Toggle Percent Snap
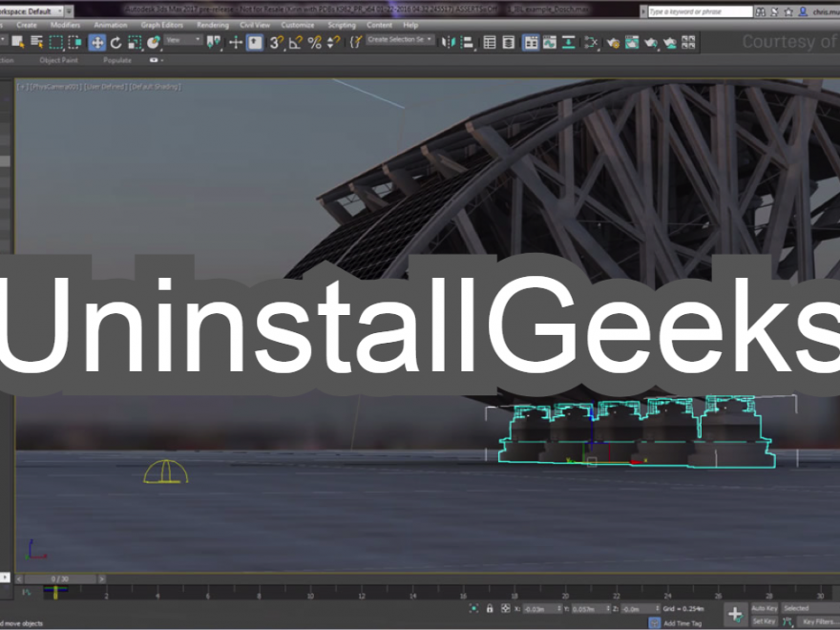The width and height of the screenshot is (840, 630). click(314, 42)
